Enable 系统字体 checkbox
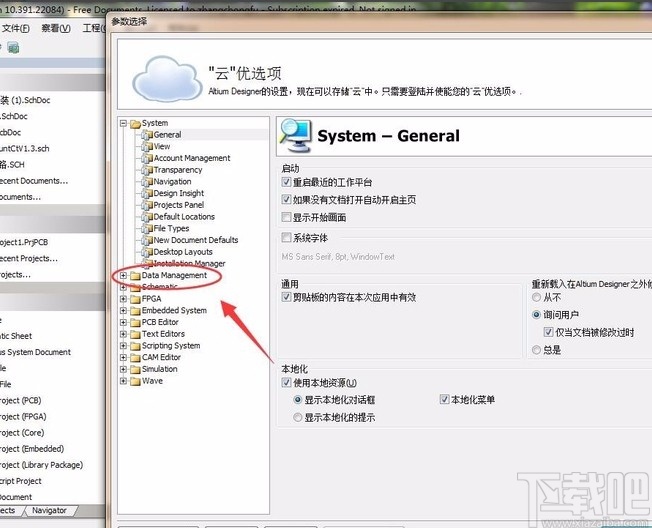The height and width of the screenshot is (528, 652). [x=286, y=237]
